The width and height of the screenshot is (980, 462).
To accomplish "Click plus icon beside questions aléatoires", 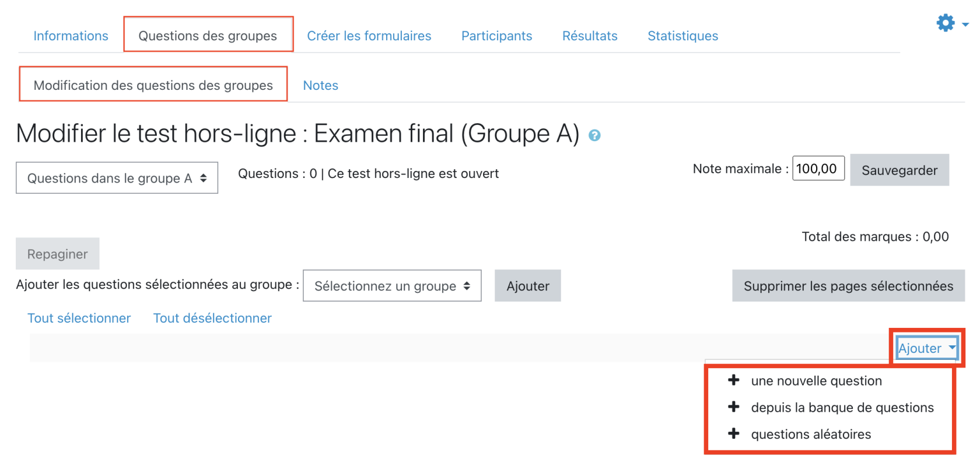I will coord(734,434).
